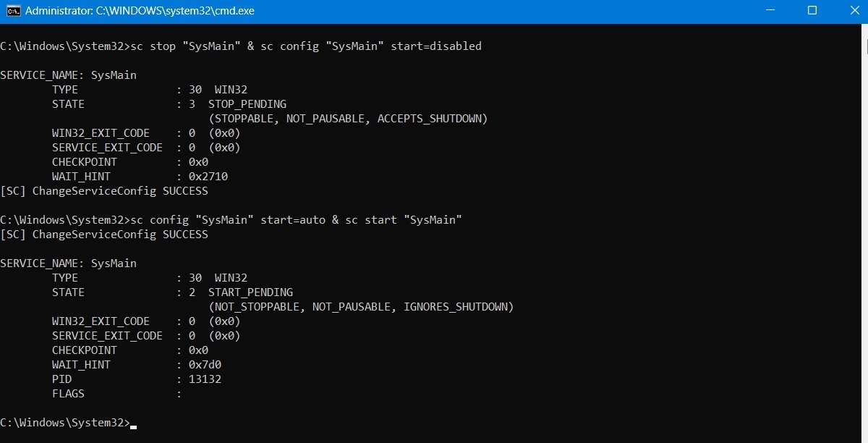The width and height of the screenshot is (868, 443).
Task: Click the first ChangeServiceConfig SUCCESS message
Action: pos(103,190)
